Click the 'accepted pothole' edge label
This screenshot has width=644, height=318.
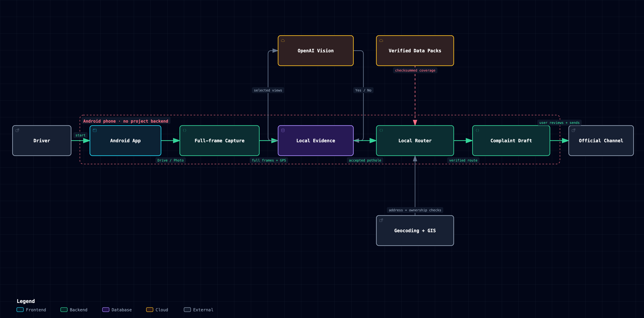tap(365, 160)
